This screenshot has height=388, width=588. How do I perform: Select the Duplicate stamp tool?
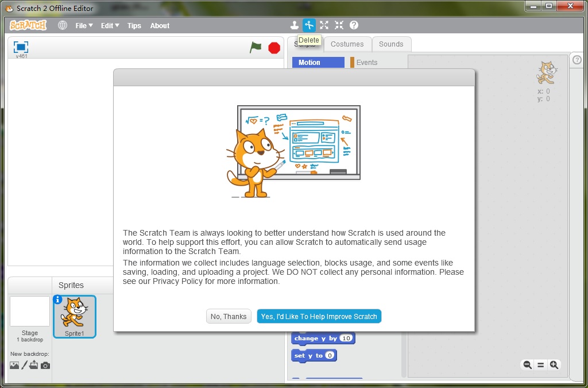pyautogui.click(x=295, y=25)
